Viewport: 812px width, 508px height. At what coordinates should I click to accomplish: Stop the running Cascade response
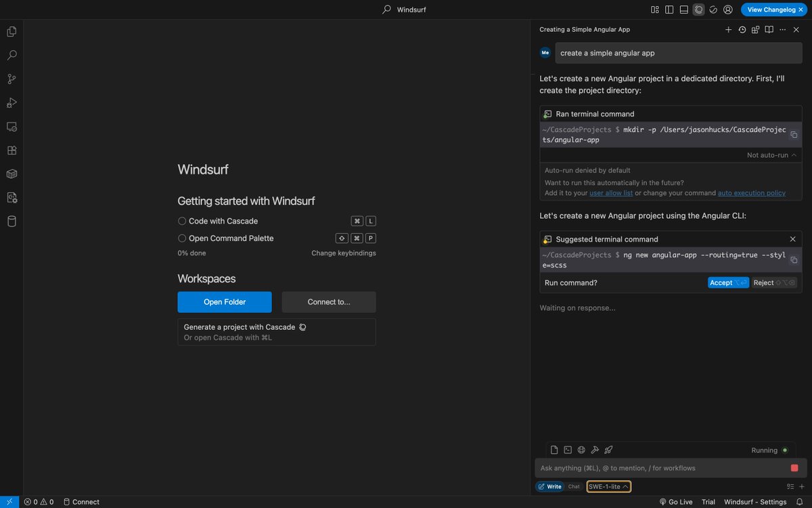pyautogui.click(x=794, y=468)
